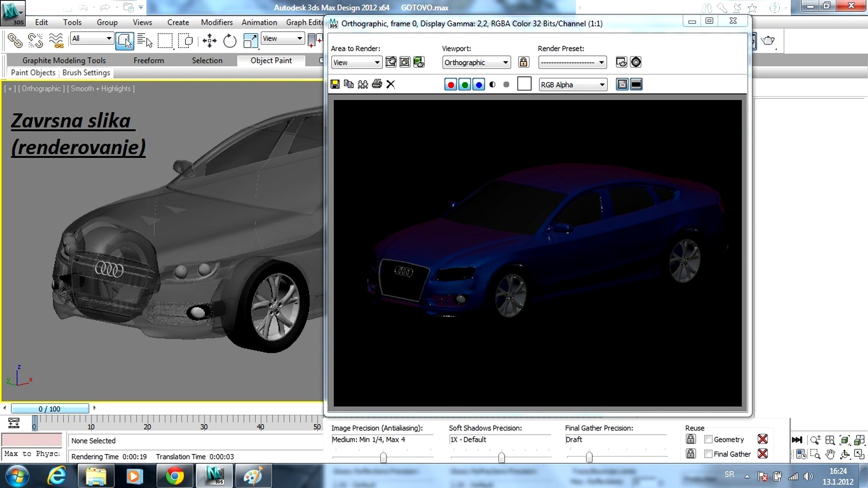The height and width of the screenshot is (488, 868).
Task: Open the Select by Name tool
Action: point(145,41)
